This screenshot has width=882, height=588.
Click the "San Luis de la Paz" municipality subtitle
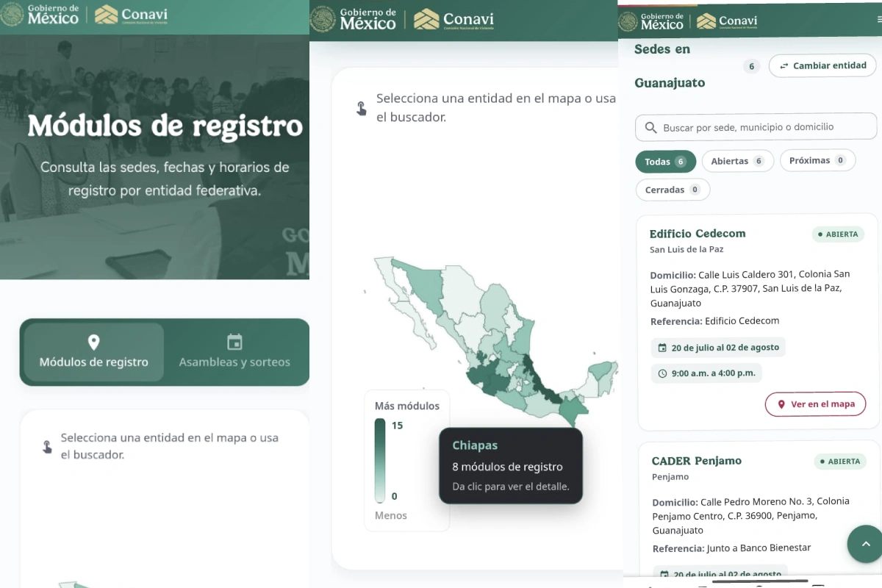[x=686, y=249]
